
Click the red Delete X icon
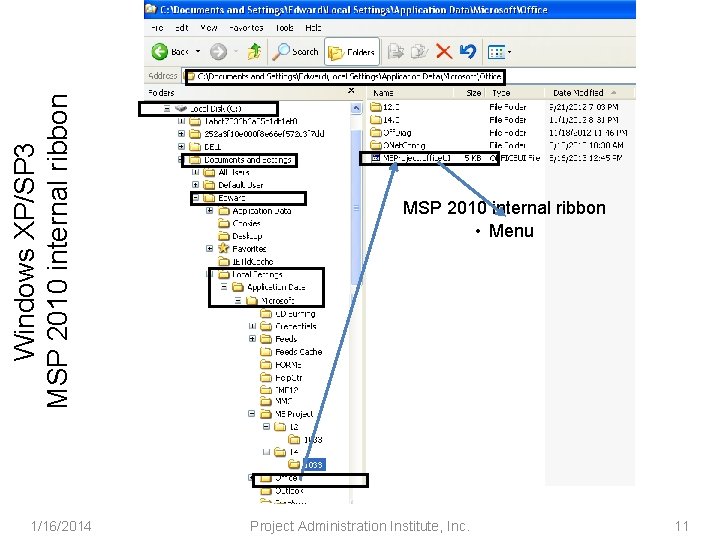click(x=444, y=51)
